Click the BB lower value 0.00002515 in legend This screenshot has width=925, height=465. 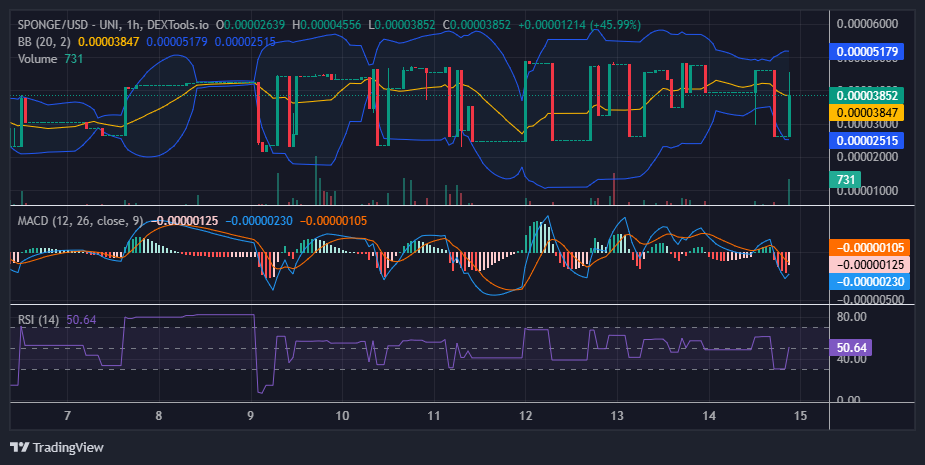click(x=245, y=42)
